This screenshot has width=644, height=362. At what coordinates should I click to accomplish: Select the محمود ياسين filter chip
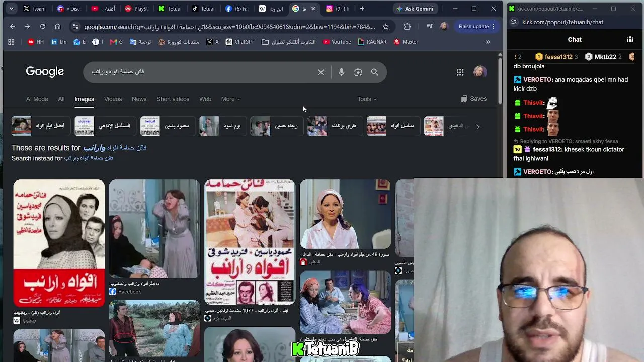pyautogui.click(x=167, y=126)
